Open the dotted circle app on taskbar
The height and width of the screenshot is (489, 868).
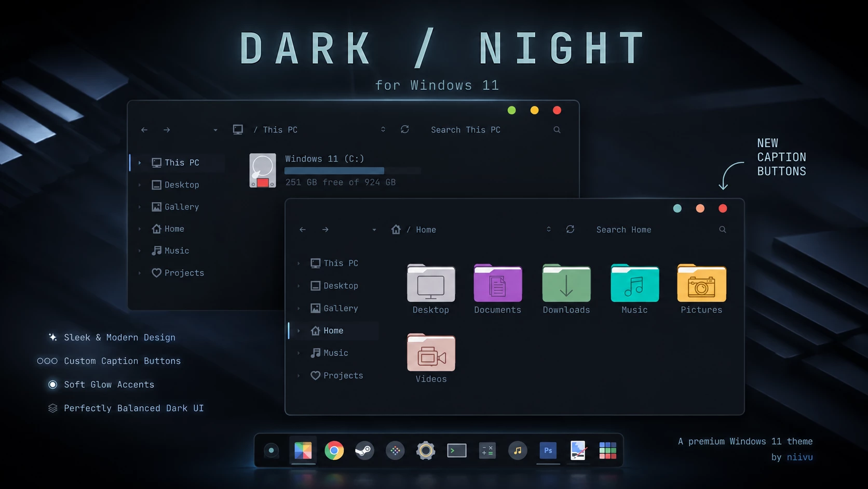point(395,451)
